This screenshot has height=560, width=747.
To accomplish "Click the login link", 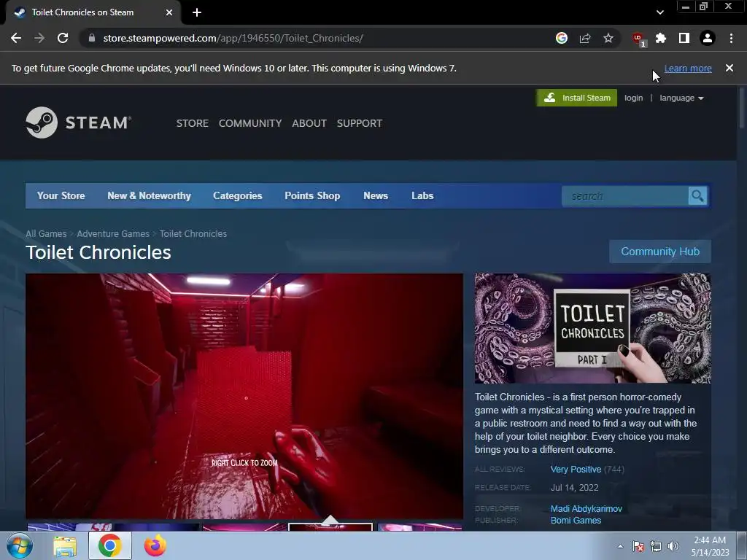I will coord(634,98).
